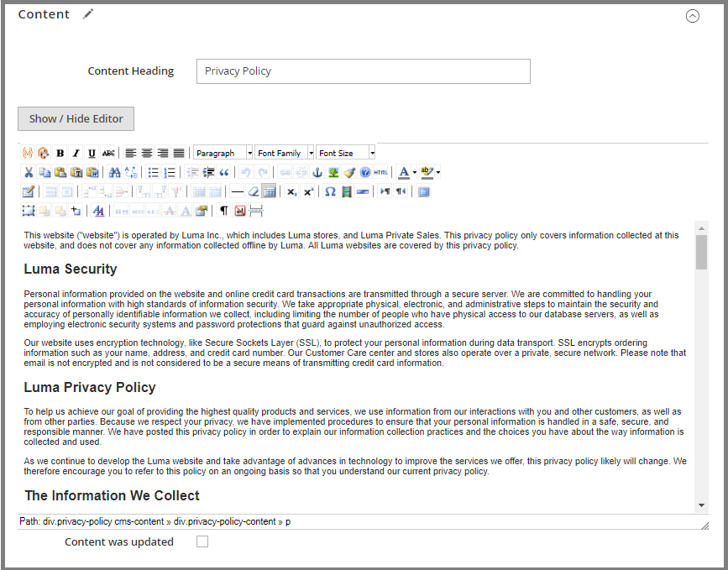Remove formatting with the eraser icon

pos(254,191)
